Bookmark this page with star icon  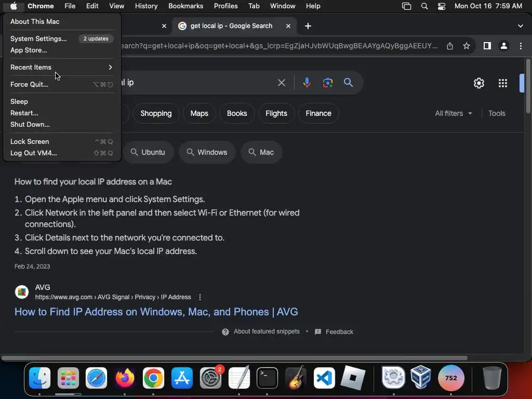coord(467,46)
